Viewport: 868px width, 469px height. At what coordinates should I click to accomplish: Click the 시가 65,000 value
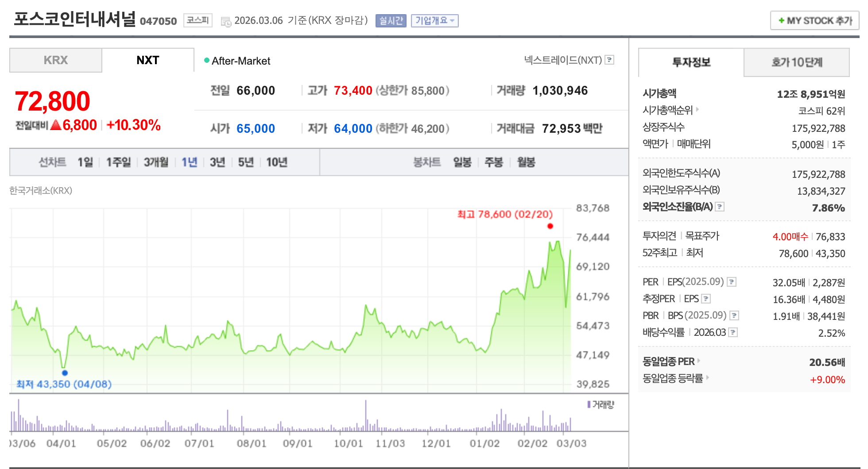point(256,129)
